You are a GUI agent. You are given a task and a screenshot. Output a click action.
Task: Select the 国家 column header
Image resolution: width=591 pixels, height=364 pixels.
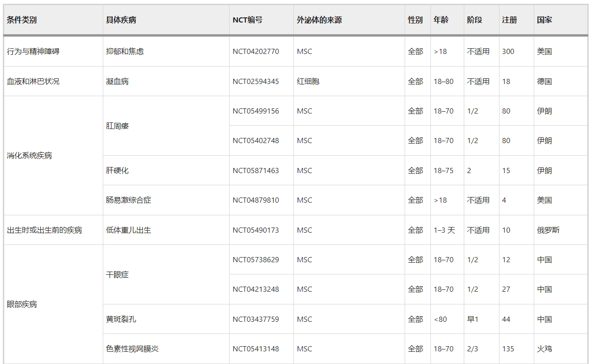click(x=543, y=20)
